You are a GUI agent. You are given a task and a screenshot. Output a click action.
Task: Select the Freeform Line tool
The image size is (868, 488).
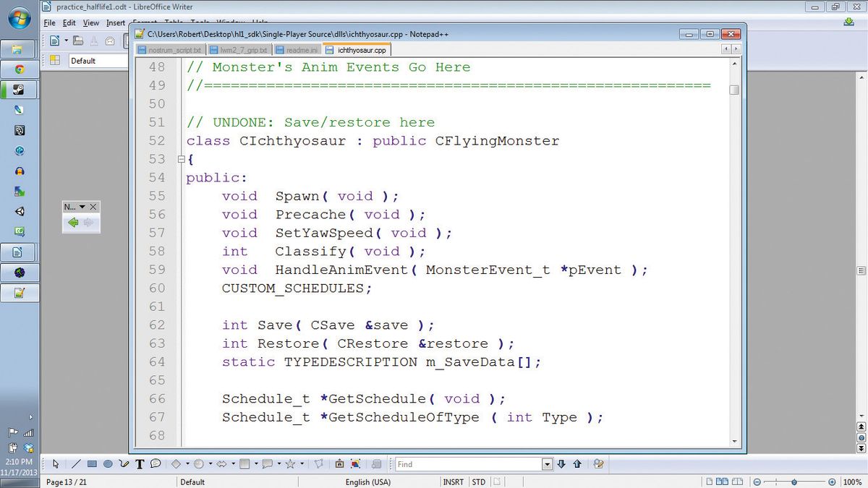[x=124, y=464]
